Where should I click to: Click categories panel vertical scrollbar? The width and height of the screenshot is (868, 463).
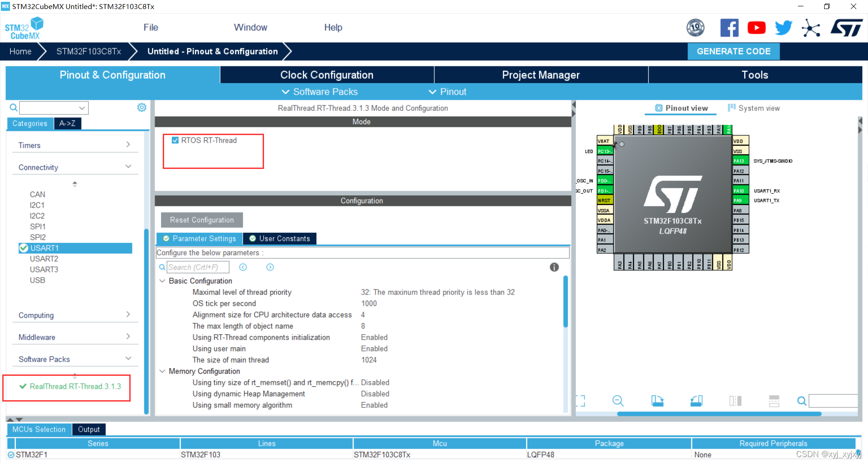(x=146, y=321)
